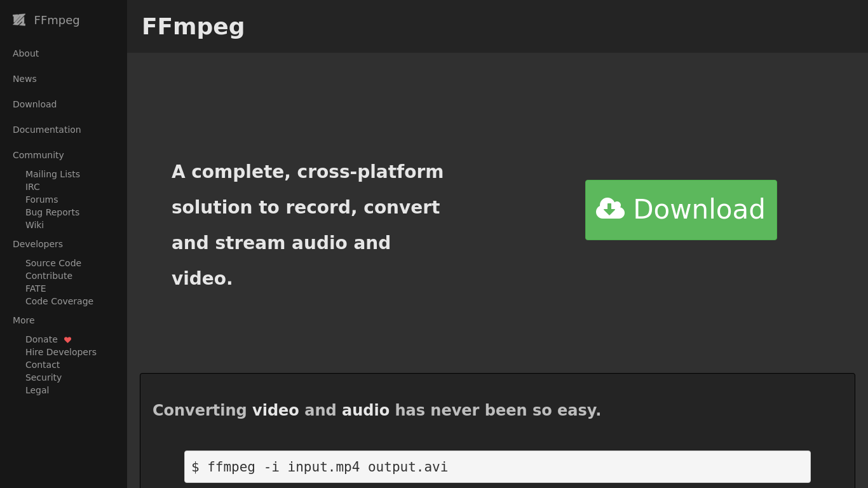Select the Developers menu item
This screenshot has height=488, width=868.
[37, 244]
